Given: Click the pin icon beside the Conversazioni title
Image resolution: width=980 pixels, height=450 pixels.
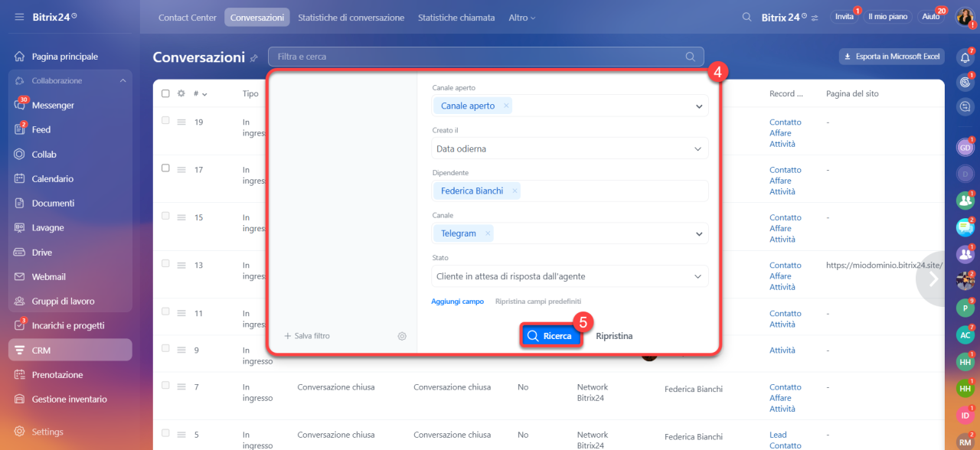Looking at the screenshot, I should coord(254,57).
